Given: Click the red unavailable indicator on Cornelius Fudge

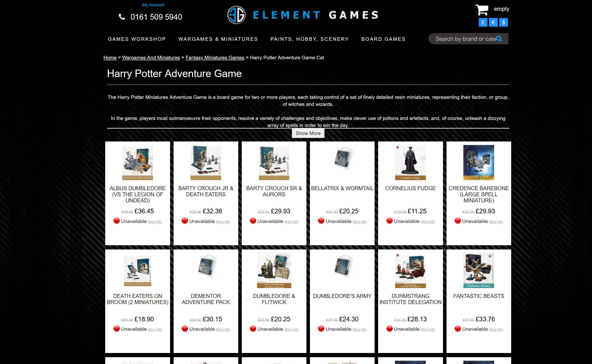Looking at the screenshot, I should (x=390, y=220).
